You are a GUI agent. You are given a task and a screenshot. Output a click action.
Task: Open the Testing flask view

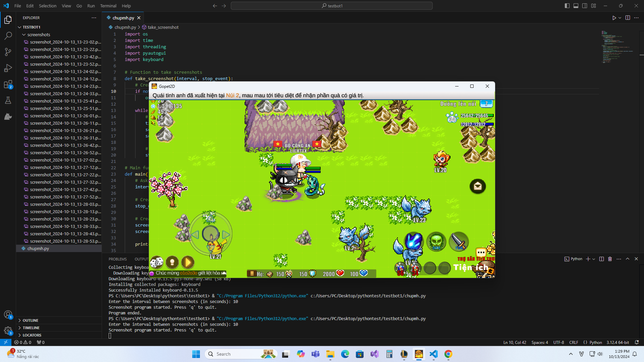(x=8, y=100)
